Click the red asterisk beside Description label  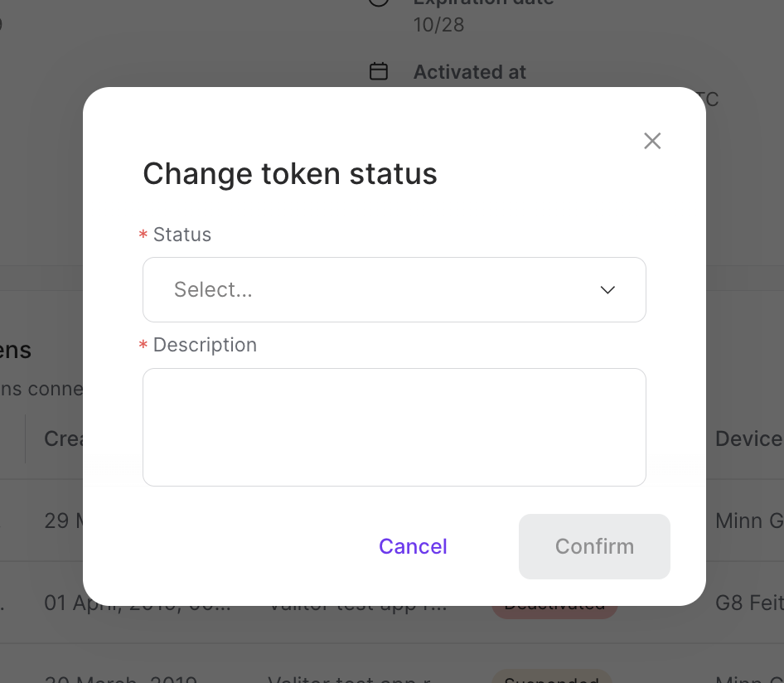tap(143, 346)
